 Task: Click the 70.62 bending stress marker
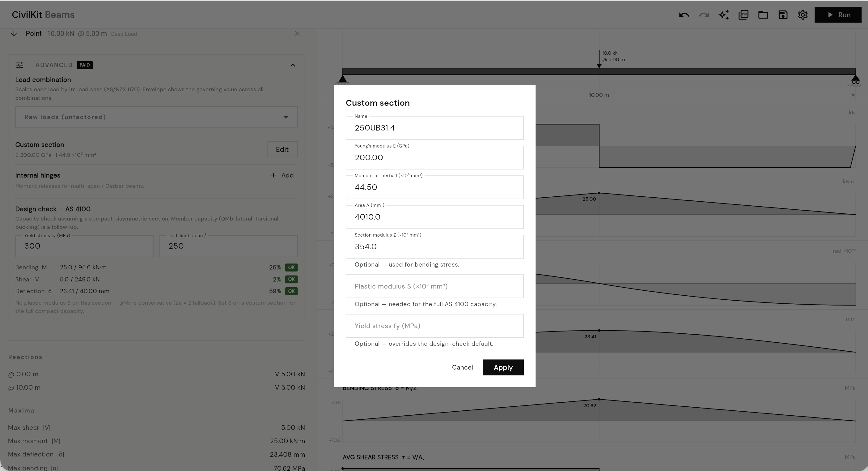pyautogui.click(x=599, y=399)
